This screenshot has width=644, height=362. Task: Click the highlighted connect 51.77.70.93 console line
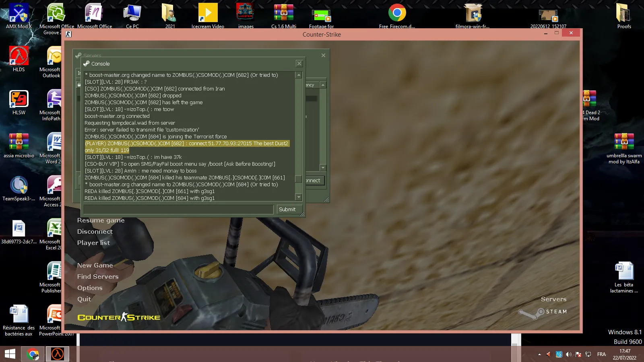[x=187, y=147]
